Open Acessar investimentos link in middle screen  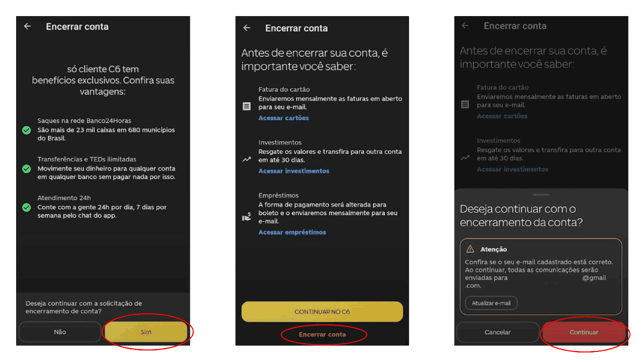(294, 171)
